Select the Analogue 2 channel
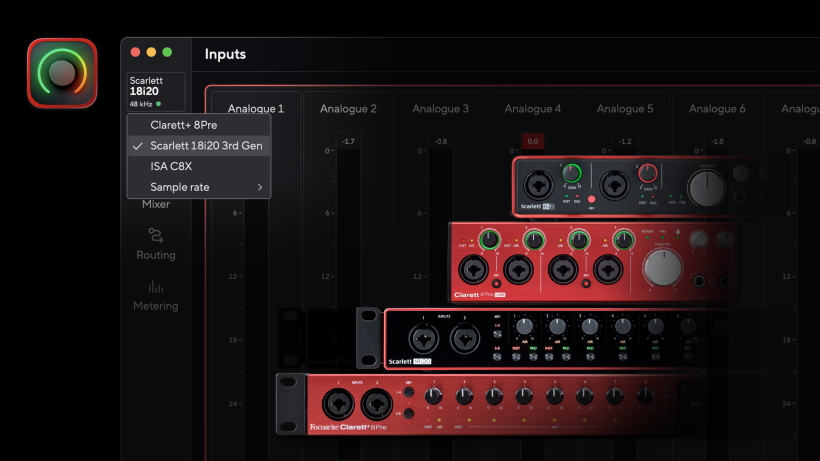This screenshot has height=461, width=820. click(348, 109)
